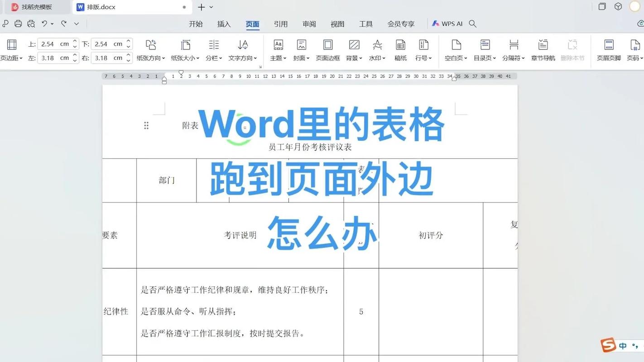Open 纸张方向 paper orientation options
Screen dimensions: 644x362
pos(151,50)
